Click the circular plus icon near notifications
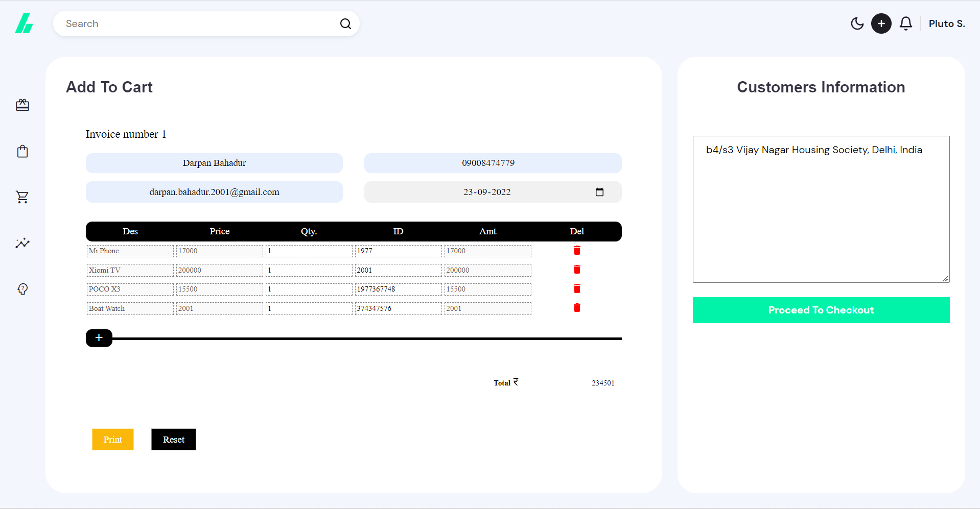 click(x=881, y=23)
